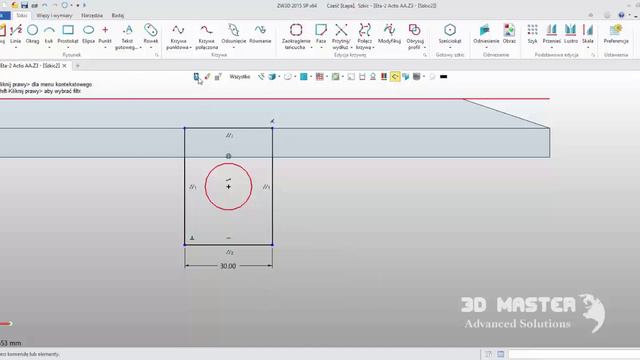The width and height of the screenshot is (640, 360).
Task: Open the Rowek dropdown arrow
Action: click(151, 47)
